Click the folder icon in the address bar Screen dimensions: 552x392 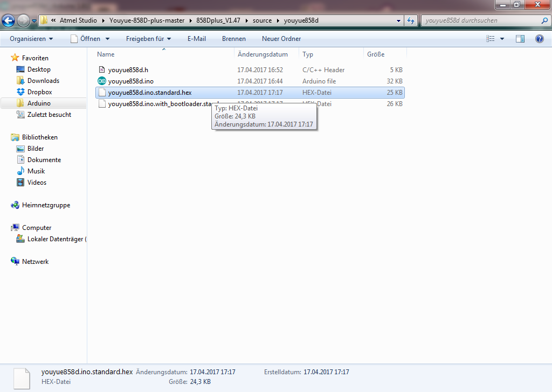[x=44, y=20]
